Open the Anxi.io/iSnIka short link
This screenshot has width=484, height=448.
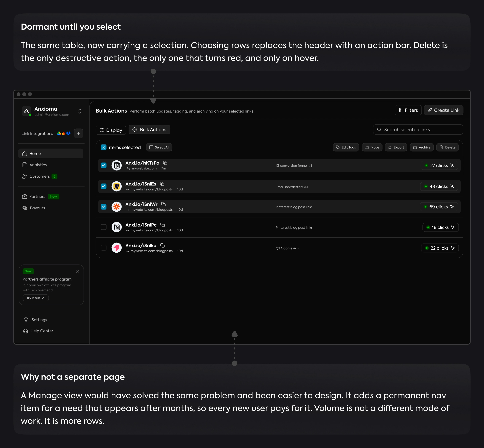coord(141,245)
